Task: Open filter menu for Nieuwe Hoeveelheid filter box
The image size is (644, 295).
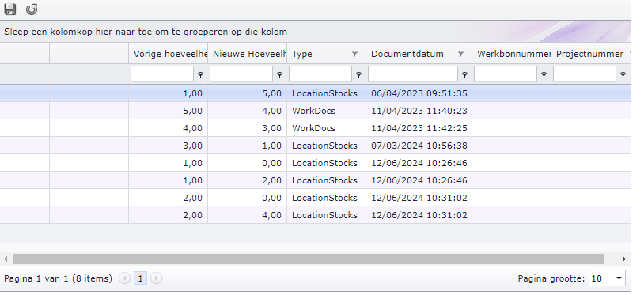Action: [x=280, y=74]
